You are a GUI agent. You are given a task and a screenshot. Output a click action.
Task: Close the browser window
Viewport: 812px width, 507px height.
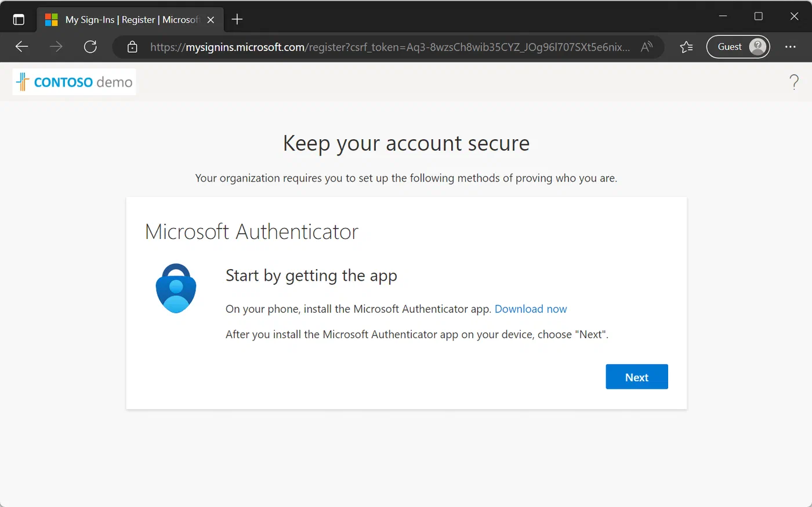point(794,16)
